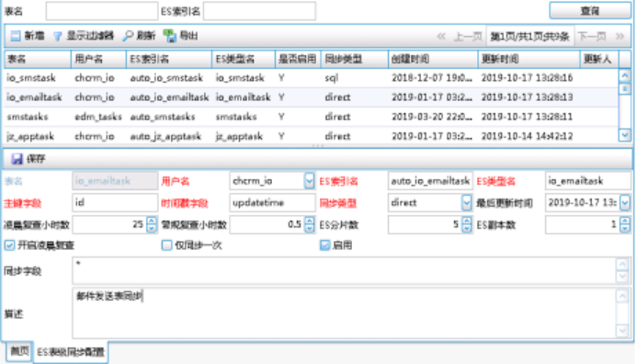Sort by the ES索引名 column header
The image size is (636, 364).
(x=169, y=59)
